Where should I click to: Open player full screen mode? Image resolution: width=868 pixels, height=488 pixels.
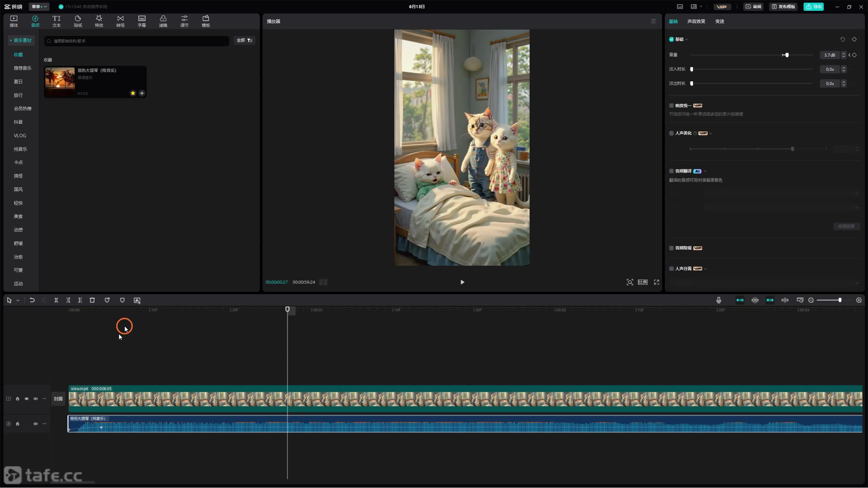pyautogui.click(x=656, y=282)
